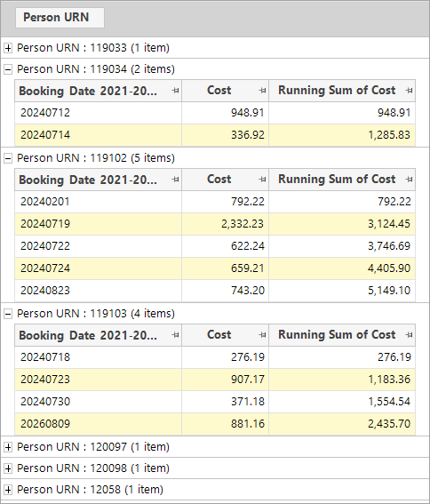Expand Person URN 120097 group

(x=8, y=447)
